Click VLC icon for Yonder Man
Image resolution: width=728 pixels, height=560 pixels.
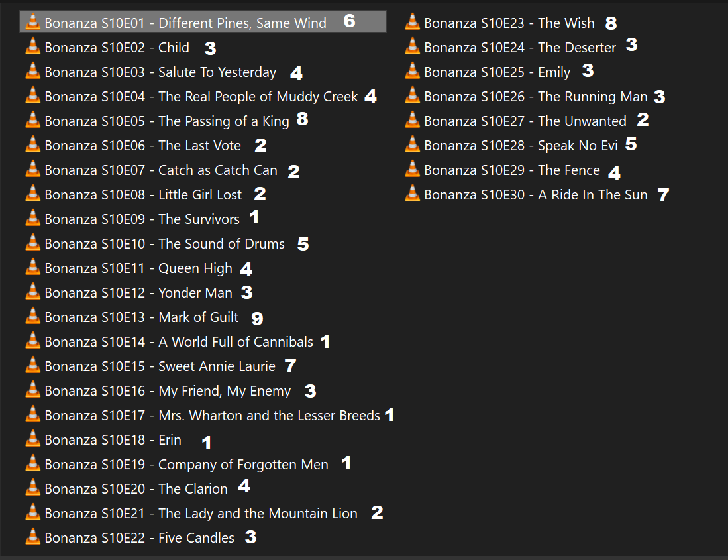pyautogui.click(x=32, y=292)
